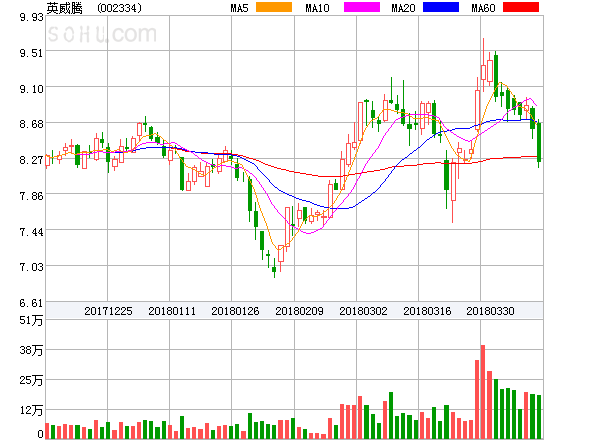600x440 pixels.
Task: Click the 6.61 price axis label
Action: pos(31,303)
